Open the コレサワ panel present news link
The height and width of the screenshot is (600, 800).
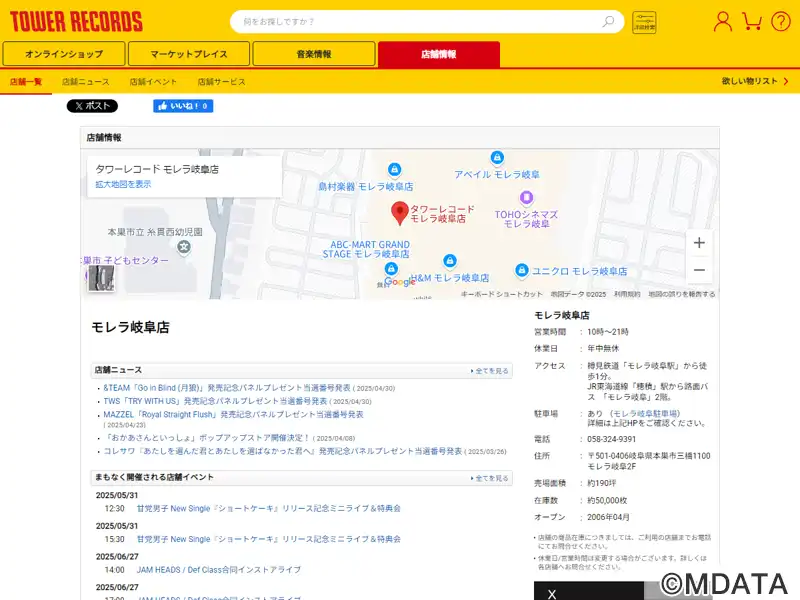[x=283, y=451]
